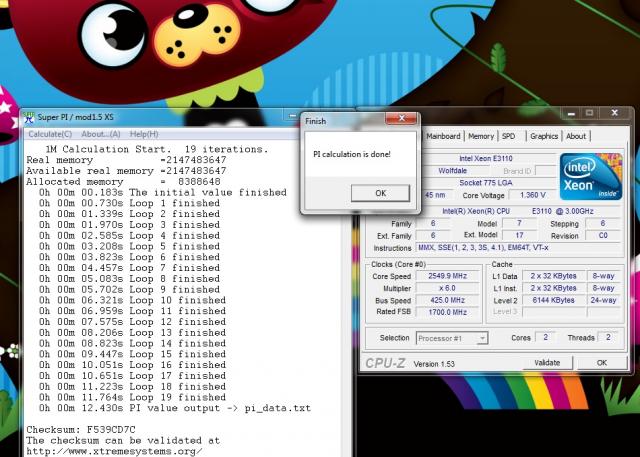Click the Rated FSB value 1700.0 MHz

pyautogui.click(x=447, y=312)
